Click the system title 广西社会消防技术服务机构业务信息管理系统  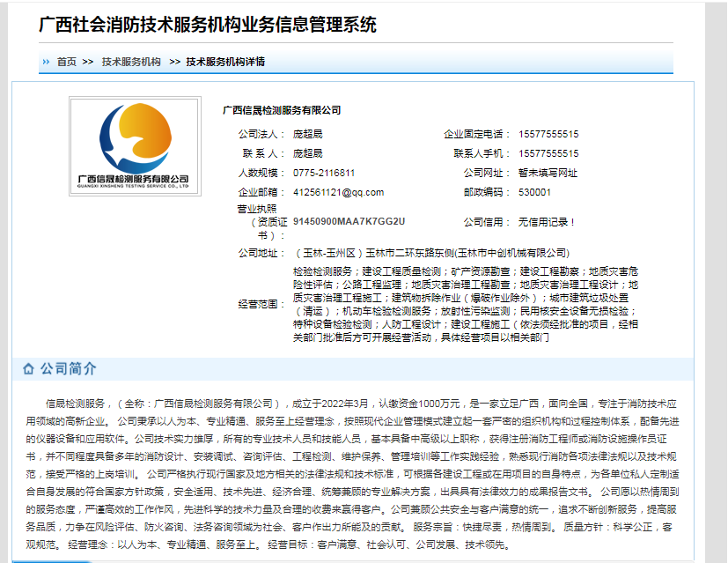pyautogui.click(x=208, y=25)
